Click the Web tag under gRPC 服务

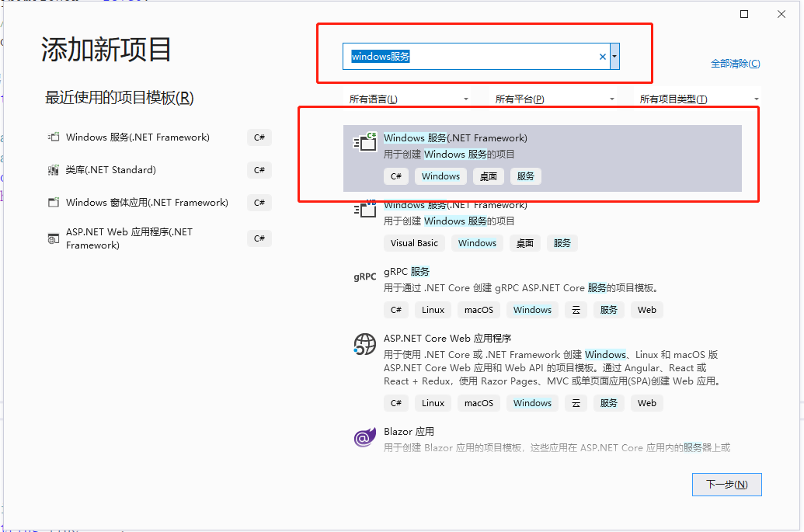646,310
